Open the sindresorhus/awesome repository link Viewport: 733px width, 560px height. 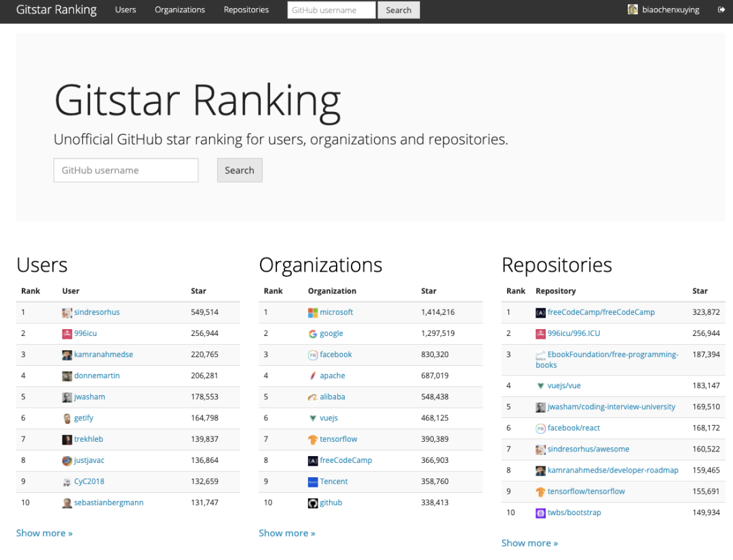point(588,449)
